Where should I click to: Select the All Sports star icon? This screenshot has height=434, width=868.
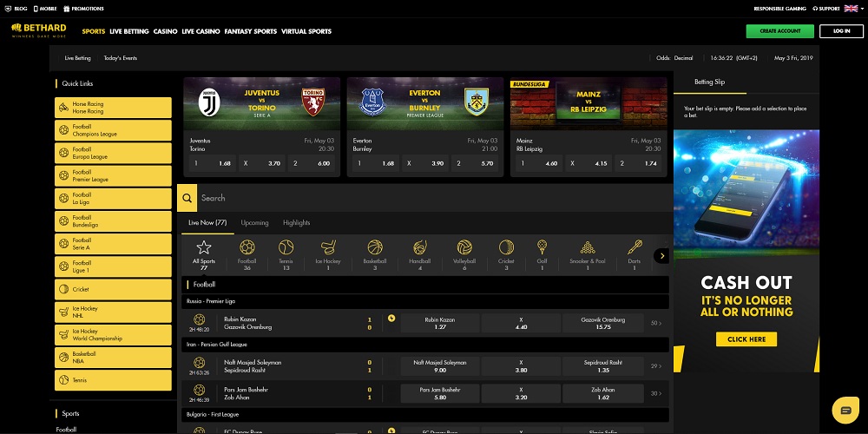click(204, 247)
